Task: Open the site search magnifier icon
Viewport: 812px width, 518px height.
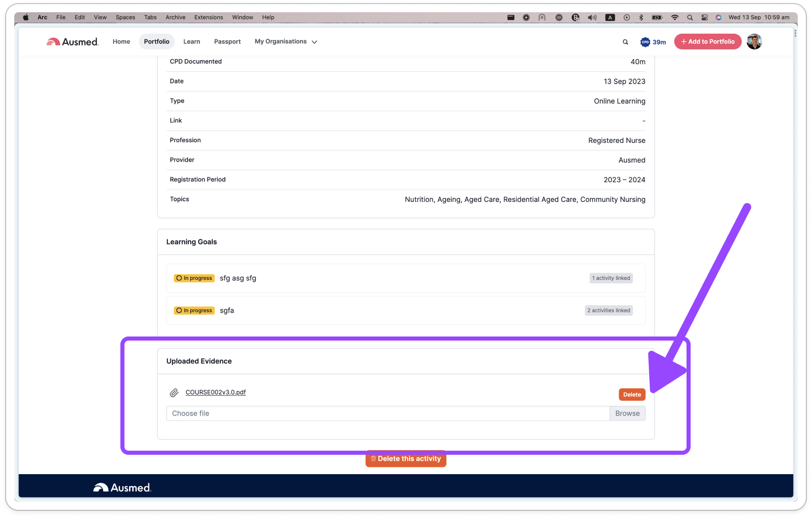Action: pos(625,42)
